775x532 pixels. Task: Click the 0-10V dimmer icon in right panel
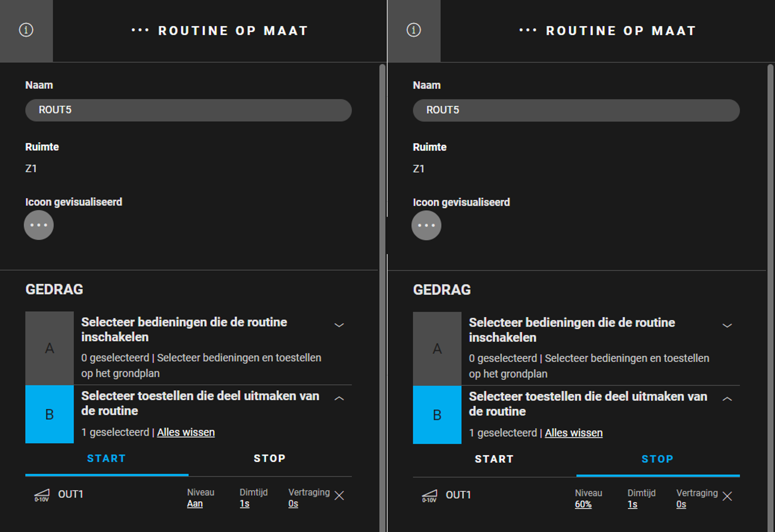[429, 496]
